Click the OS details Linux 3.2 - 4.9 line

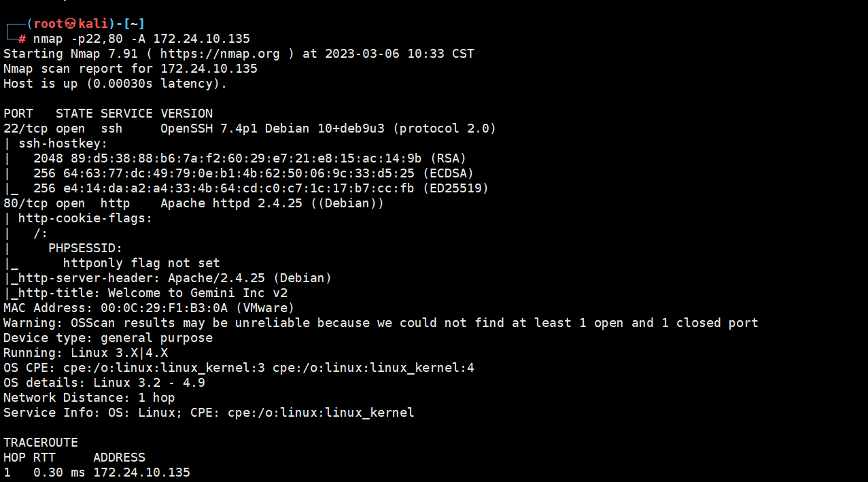[104, 383]
